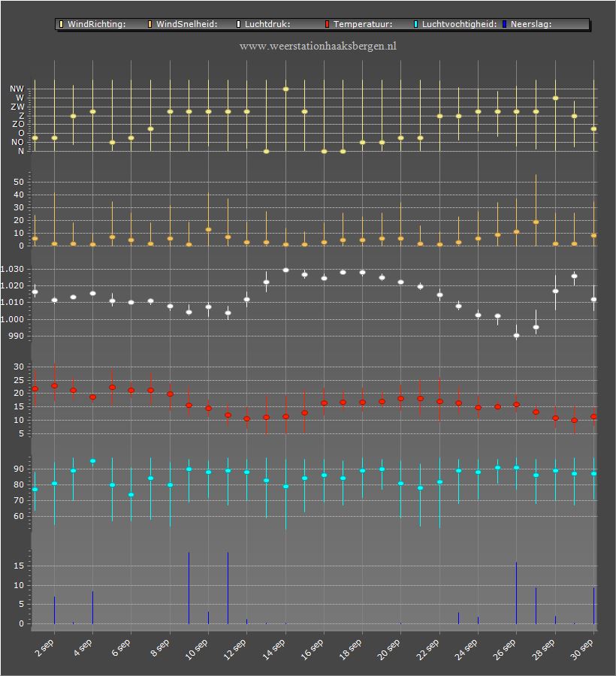Click the highest wind speed marker on 27 sep
The height and width of the screenshot is (676, 616).
(536, 222)
